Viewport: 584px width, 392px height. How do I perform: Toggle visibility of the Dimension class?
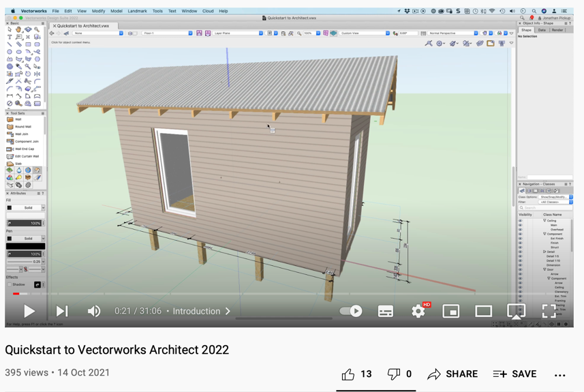[x=521, y=265]
